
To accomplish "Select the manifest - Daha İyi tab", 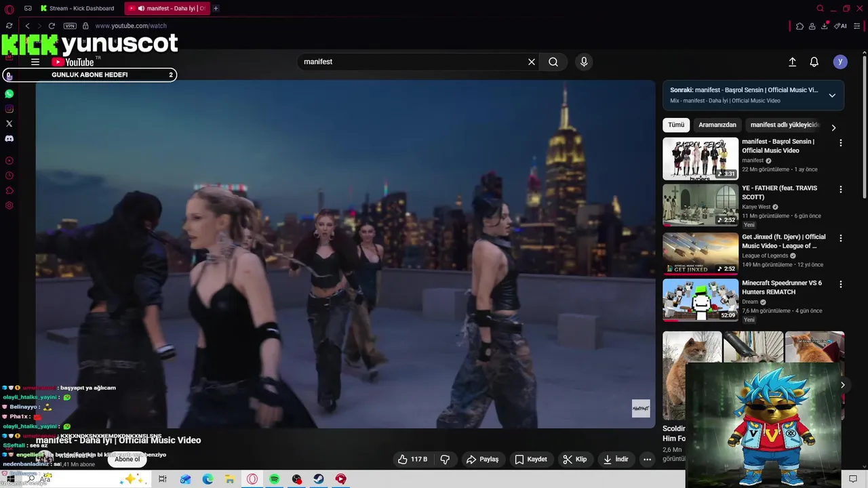I will pos(167,8).
